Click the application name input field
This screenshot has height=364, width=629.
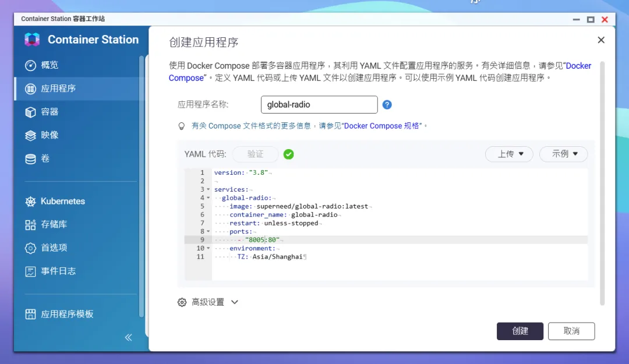click(319, 104)
